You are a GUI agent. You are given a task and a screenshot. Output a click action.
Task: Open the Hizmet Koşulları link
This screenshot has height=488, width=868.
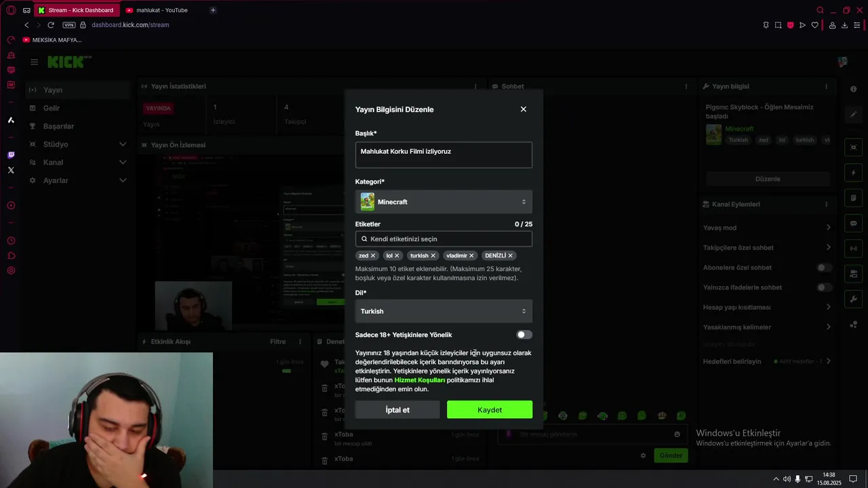click(x=420, y=380)
